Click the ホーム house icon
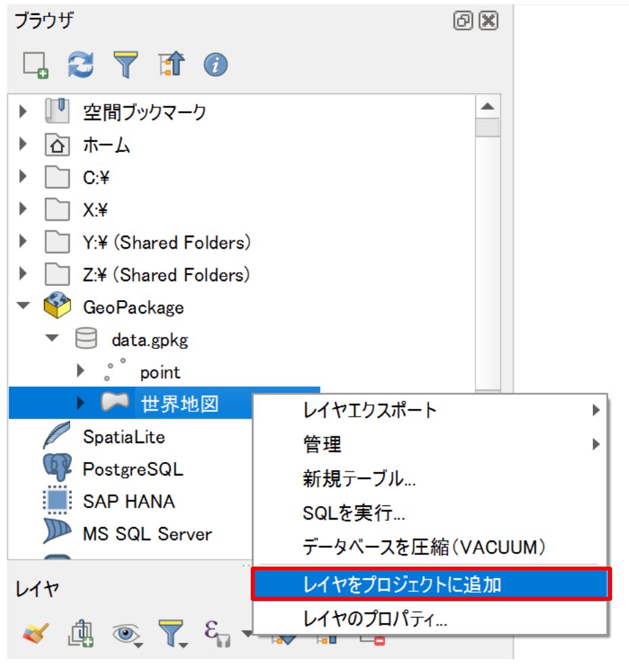 coord(57,145)
